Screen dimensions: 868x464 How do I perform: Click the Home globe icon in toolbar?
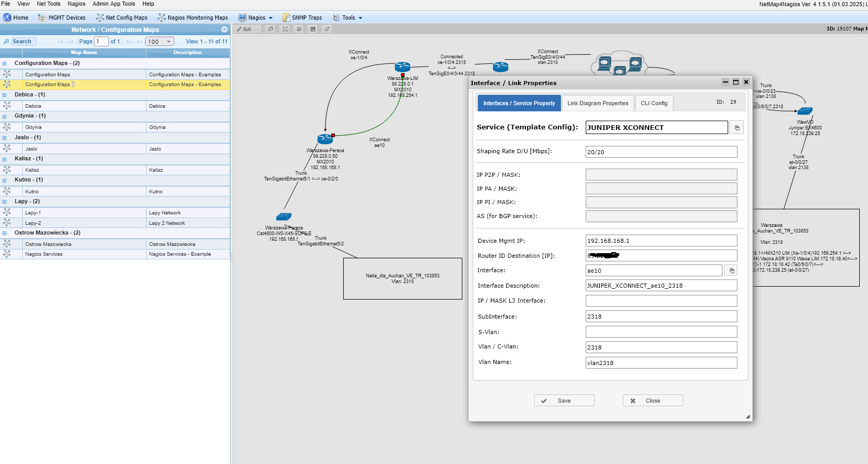tap(7, 18)
